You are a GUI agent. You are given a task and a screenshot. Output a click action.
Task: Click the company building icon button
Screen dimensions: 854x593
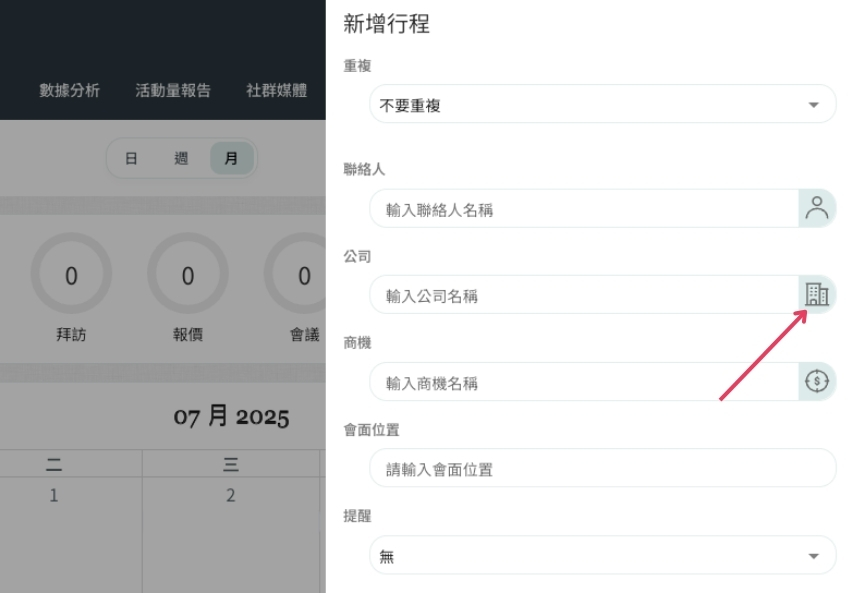coord(817,295)
